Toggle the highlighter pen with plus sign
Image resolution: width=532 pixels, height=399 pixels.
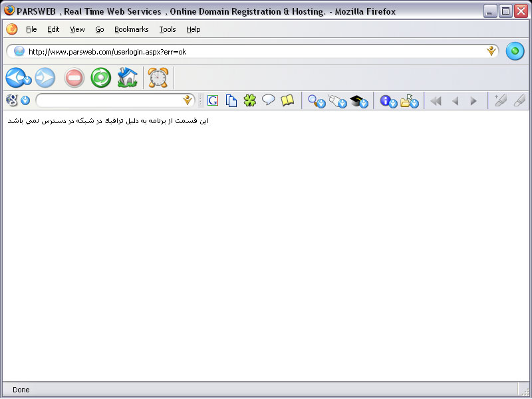[500, 100]
